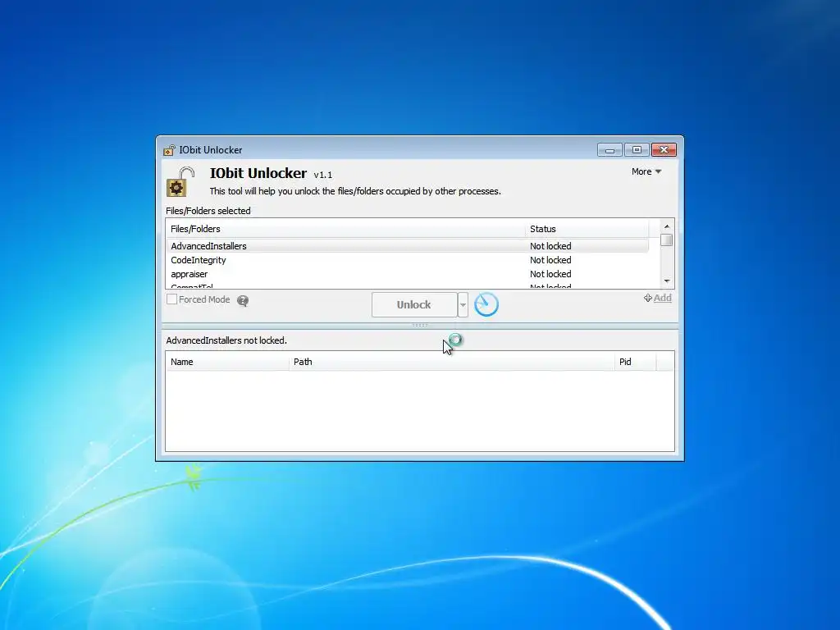Click Not locked status of appraiser
The width and height of the screenshot is (840, 630).
pos(550,274)
